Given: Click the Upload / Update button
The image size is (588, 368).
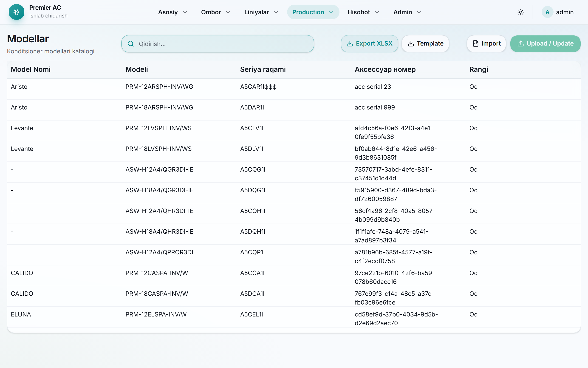Looking at the screenshot, I should tap(546, 43).
